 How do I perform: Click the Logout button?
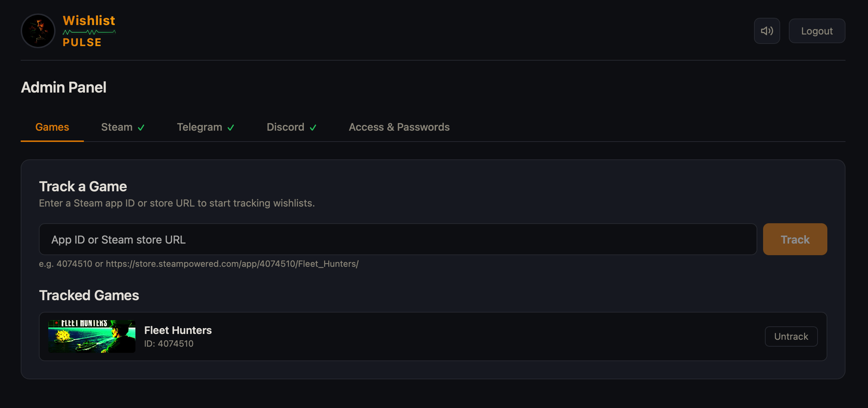[x=816, y=31]
